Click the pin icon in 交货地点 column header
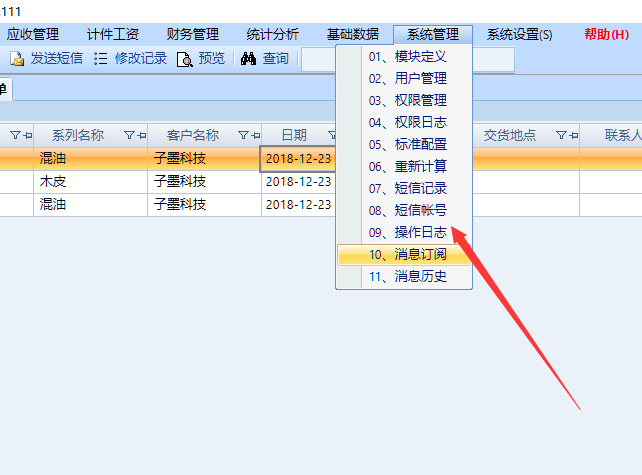This screenshot has width=642, height=475. [x=573, y=135]
